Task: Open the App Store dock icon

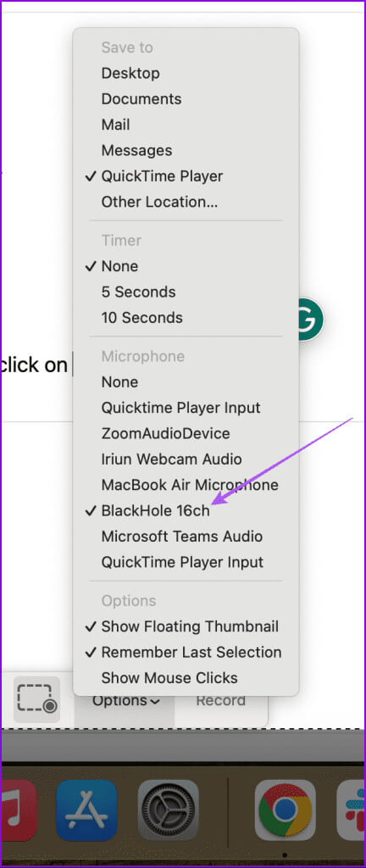Action: tap(86, 810)
